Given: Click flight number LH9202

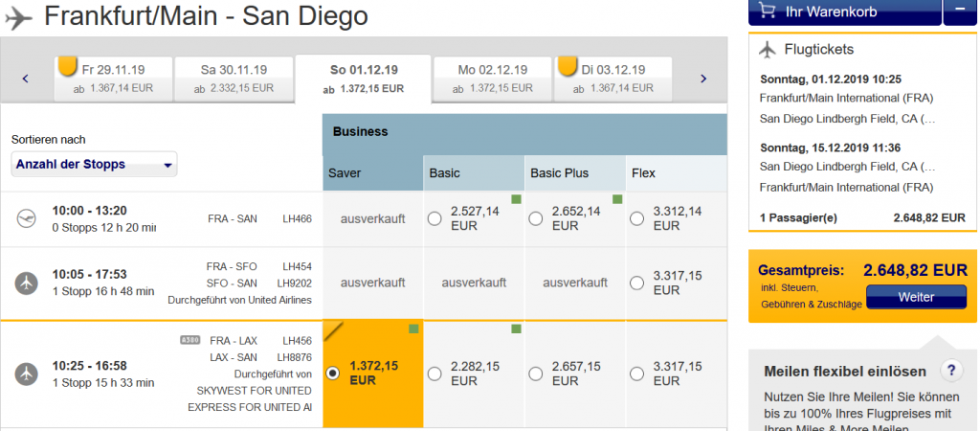Looking at the screenshot, I should 294,284.
